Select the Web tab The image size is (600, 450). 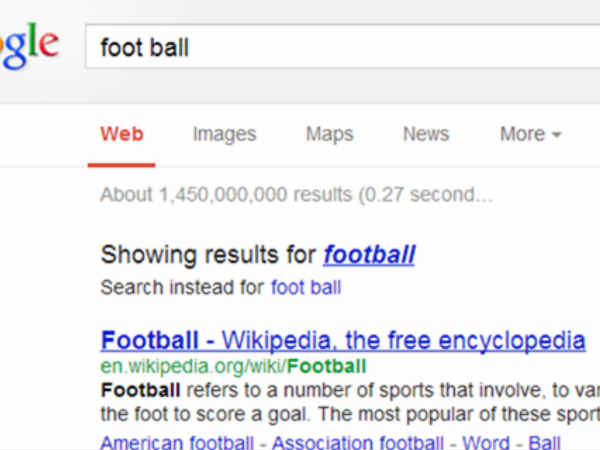click(x=122, y=134)
